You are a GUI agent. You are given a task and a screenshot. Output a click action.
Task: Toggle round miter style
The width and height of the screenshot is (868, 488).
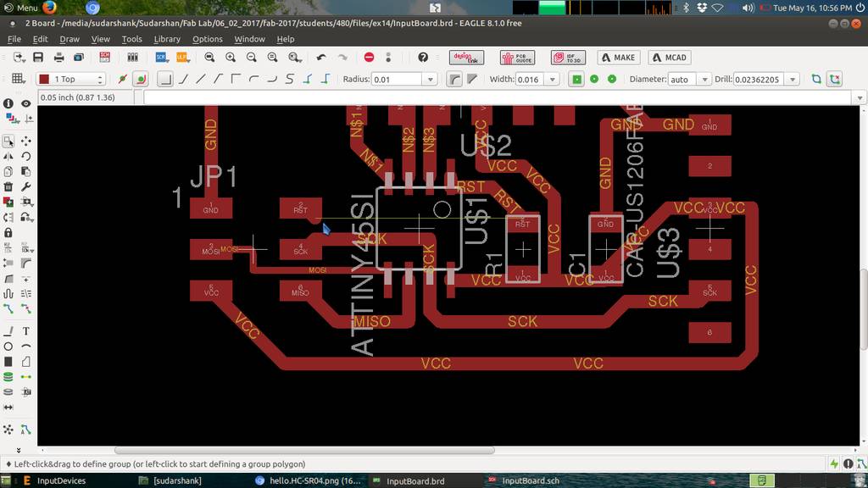tap(454, 79)
